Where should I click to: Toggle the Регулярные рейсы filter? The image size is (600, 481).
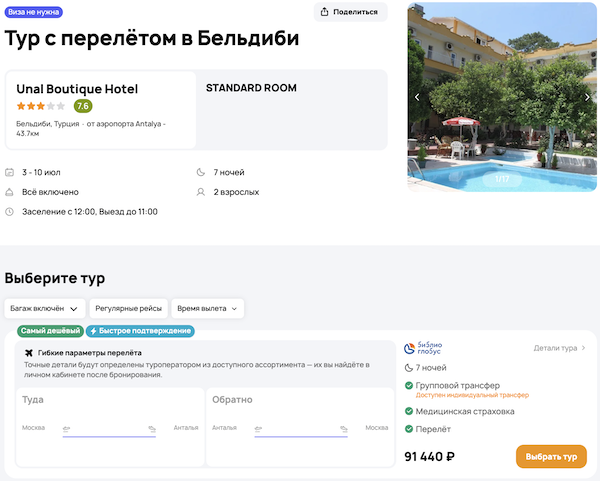click(127, 309)
